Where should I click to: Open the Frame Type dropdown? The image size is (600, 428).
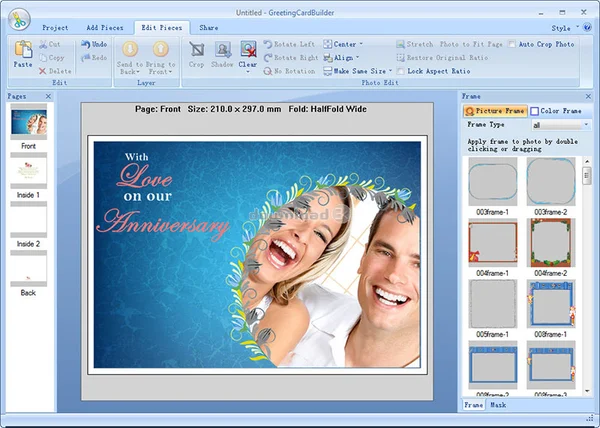click(x=561, y=125)
